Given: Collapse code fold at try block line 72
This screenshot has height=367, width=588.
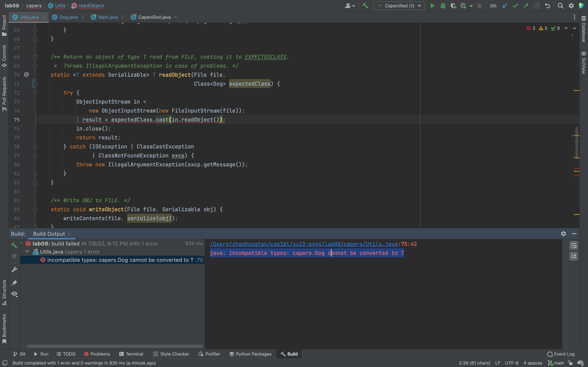Looking at the screenshot, I should click(36, 93).
